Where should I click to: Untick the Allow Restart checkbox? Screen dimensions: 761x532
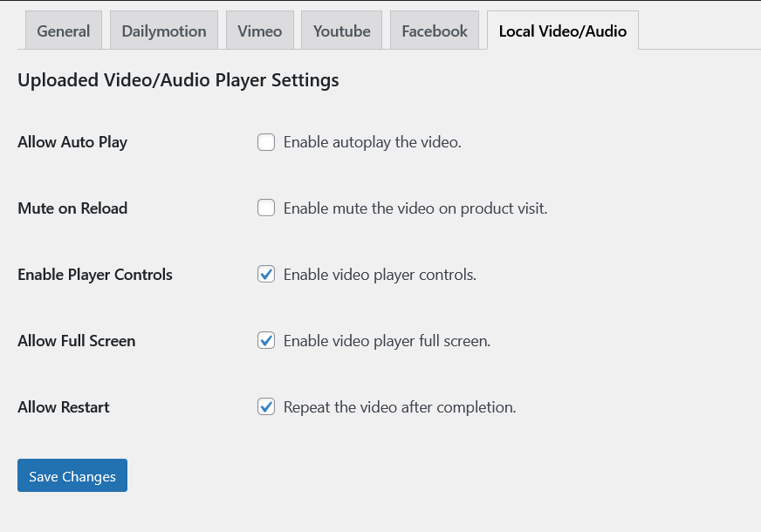point(266,407)
